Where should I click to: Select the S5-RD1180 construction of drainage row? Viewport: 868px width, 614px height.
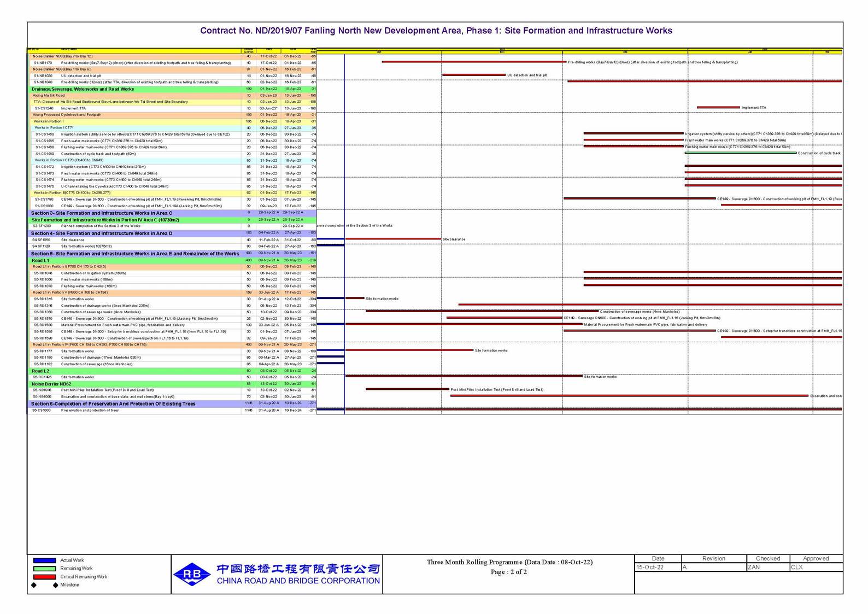click(x=172, y=358)
